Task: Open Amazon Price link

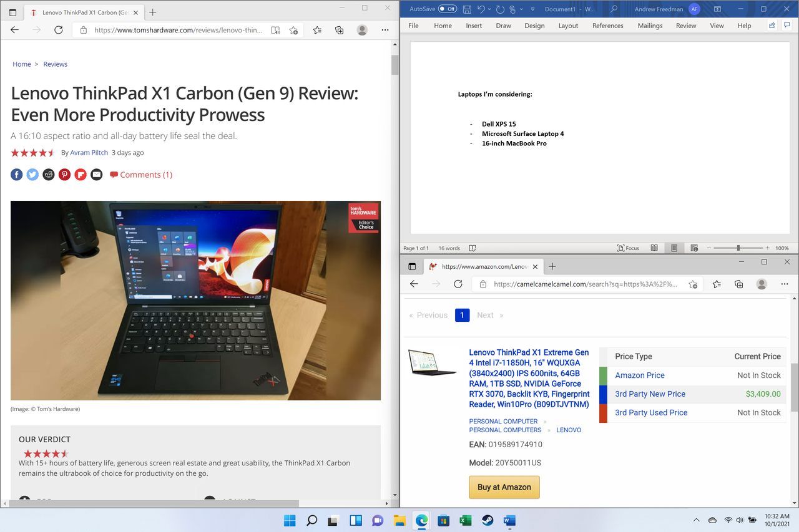Action: coord(640,375)
